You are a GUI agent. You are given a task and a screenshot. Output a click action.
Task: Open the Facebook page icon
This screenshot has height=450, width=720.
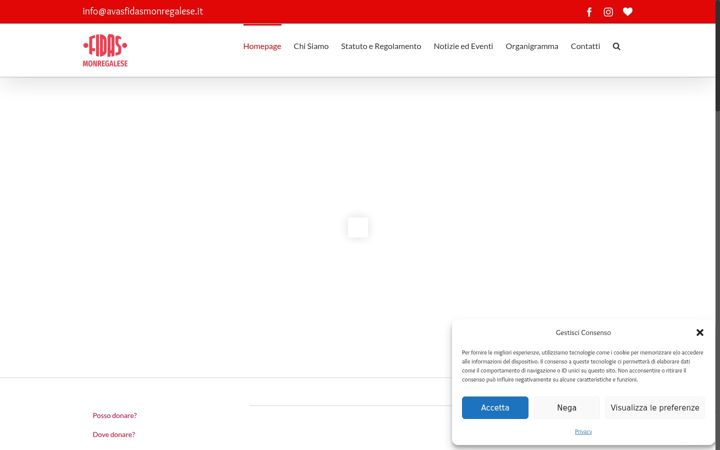point(589,12)
